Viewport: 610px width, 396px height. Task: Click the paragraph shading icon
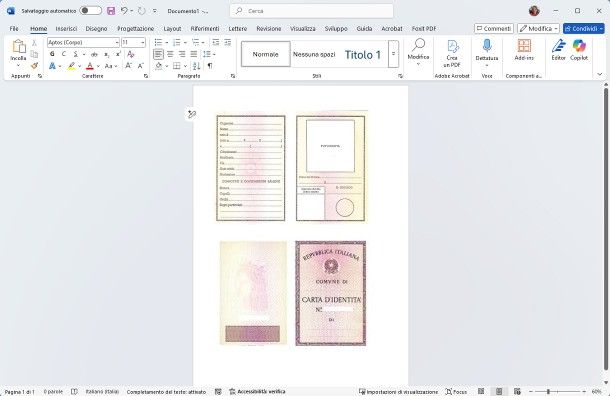pos(158,66)
